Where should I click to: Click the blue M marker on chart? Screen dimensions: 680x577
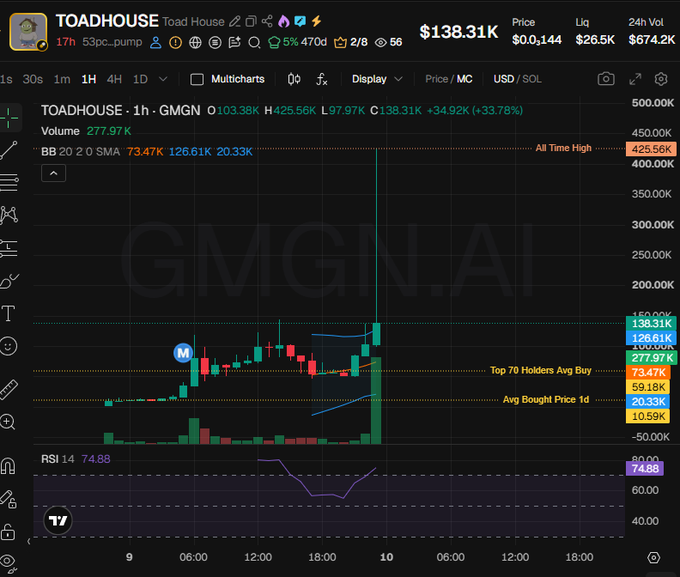pos(183,353)
